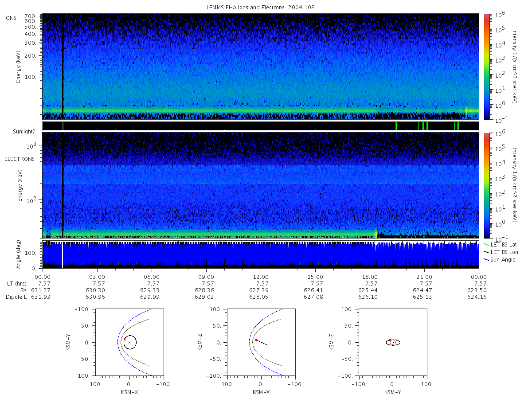Click green sunlight marks just after 21:00
Image resolution: width=532 pixels, height=399 pixels.
425,126
